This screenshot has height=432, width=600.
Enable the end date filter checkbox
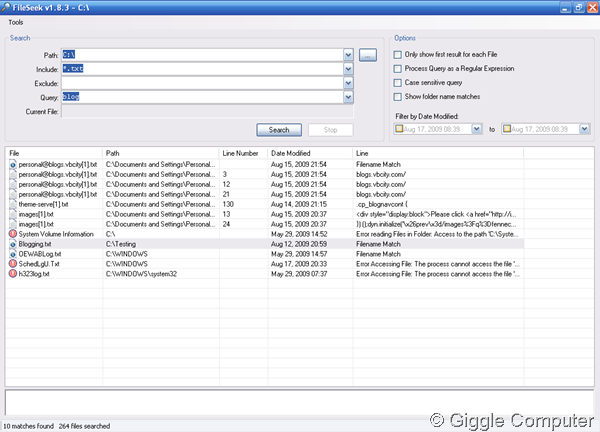[507, 129]
